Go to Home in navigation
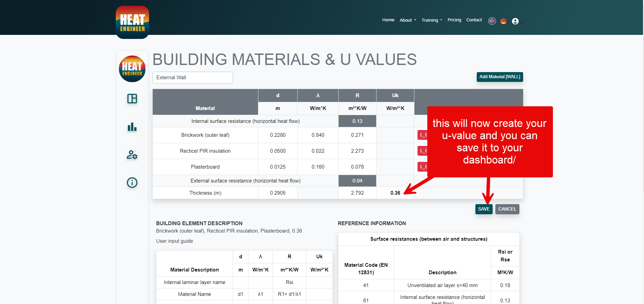Image resolution: width=644 pixels, height=304 pixels. [388, 20]
